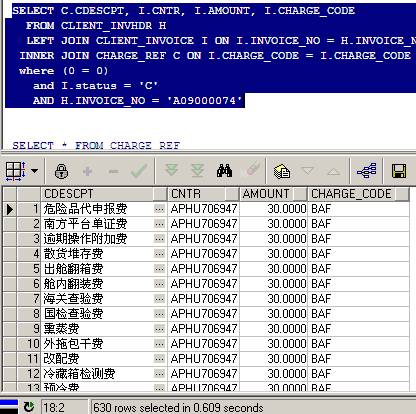Place cursor on SELECT C.CDESCPT line in editor
416x414 pixels.
click(x=183, y=11)
